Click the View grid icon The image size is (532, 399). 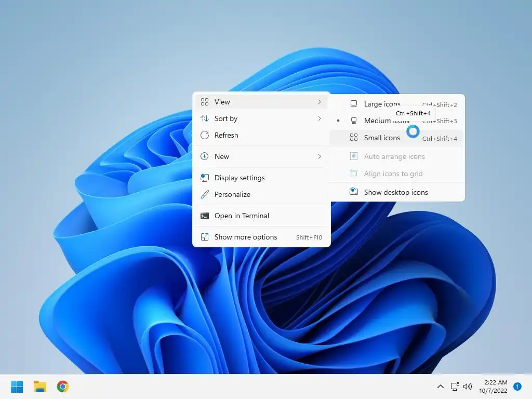[x=205, y=102]
